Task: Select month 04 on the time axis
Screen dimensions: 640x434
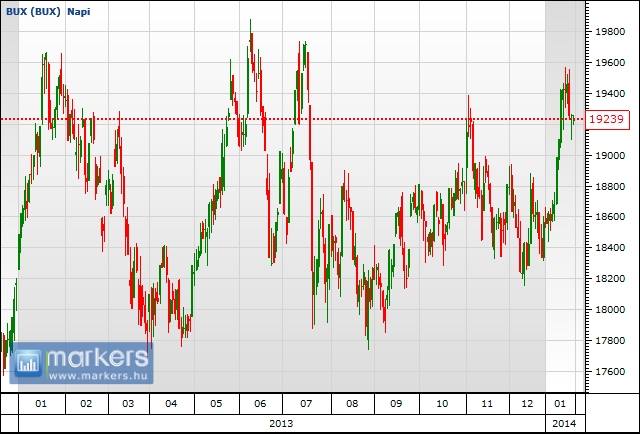Action: click(171, 404)
